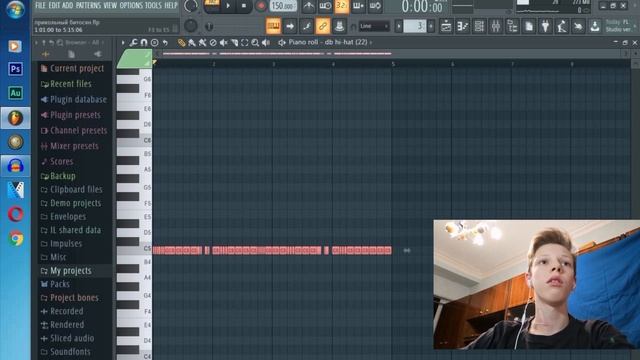Open the EDIT menu
The width and height of the screenshot is (640, 360).
point(54,5)
